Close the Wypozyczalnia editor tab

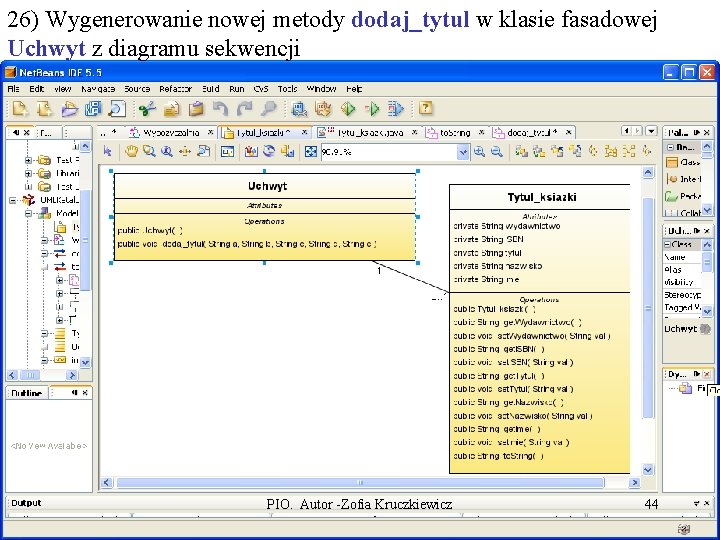(210, 132)
